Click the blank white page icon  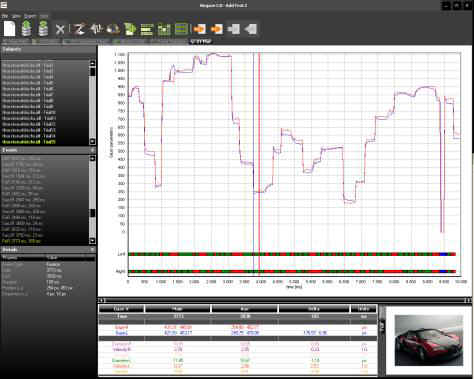pyautogui.click(x=9, y=29)
